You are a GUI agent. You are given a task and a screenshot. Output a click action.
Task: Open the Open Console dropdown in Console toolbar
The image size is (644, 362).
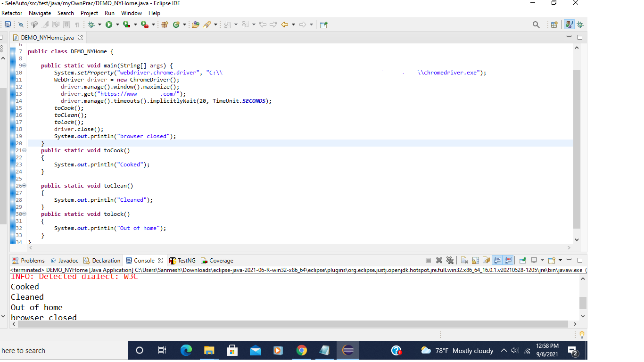click(560, 260)
